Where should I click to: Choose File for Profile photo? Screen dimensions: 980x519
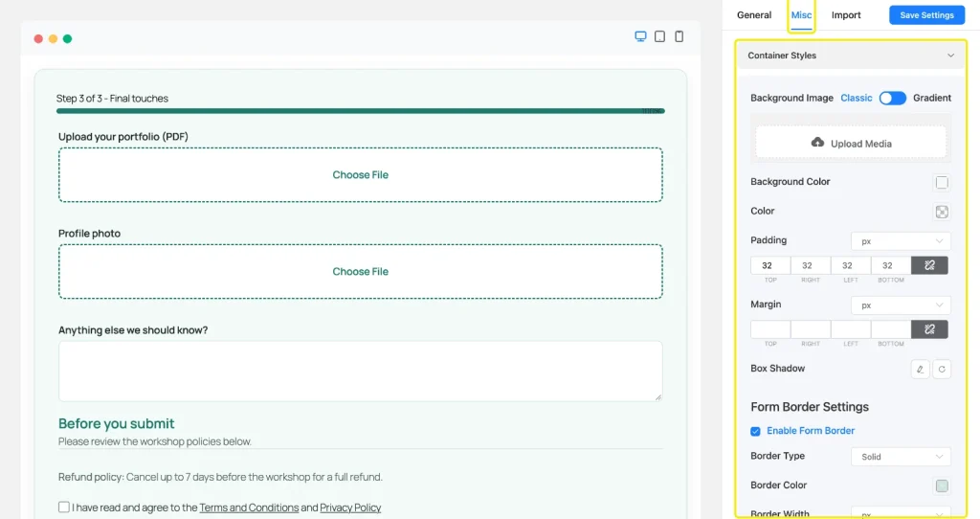pyautogui.click(x=361, y=271)
